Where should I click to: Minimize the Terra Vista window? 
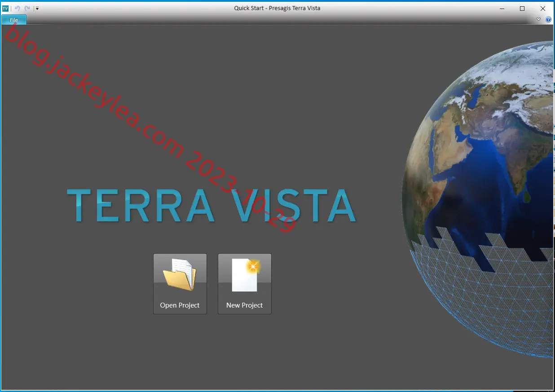(502, 8)
